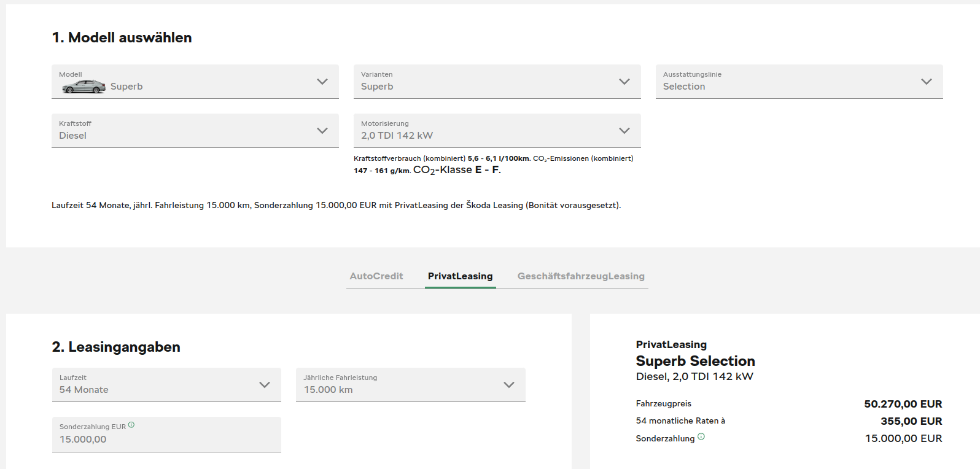Select the Kraftstoffverbrauch and CO2 emissions note
Viewport: 980px width, 469px height.
pos(494,165)
